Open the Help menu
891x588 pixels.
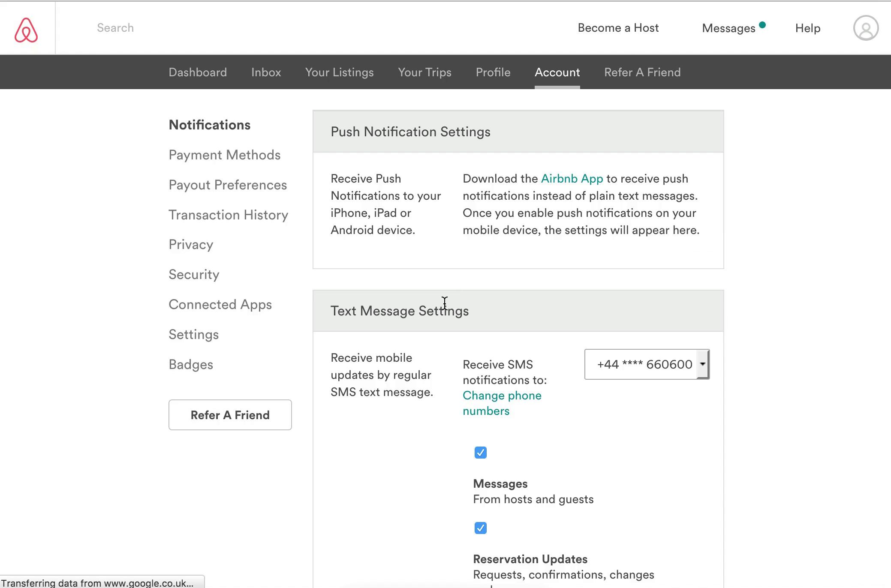pos(807,28)
